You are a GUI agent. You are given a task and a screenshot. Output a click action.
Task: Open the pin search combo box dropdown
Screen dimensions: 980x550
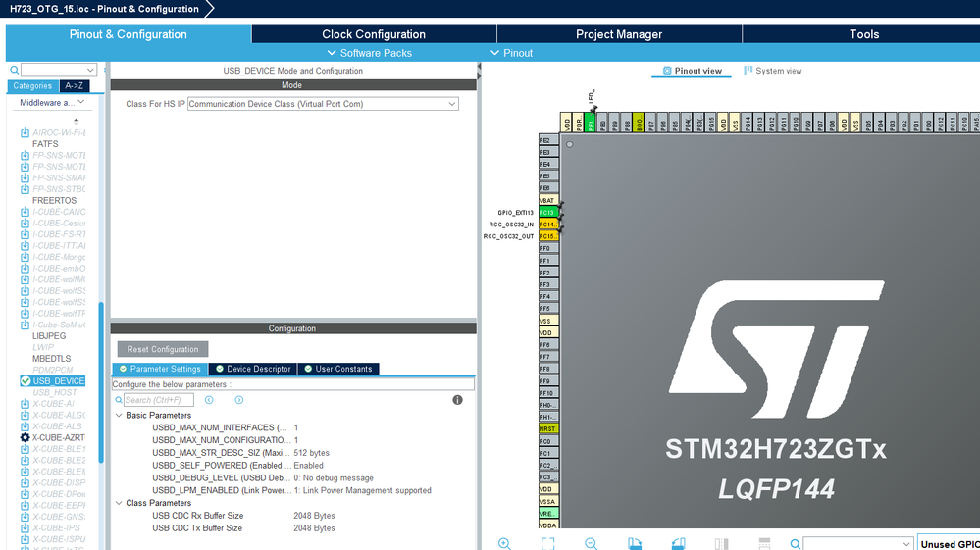coord(906,544)
